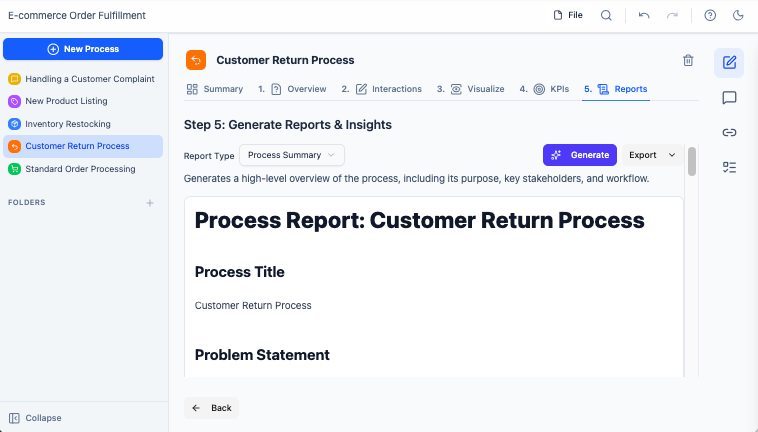
Task: Click the search magnifier icon
Action: point(606,16)
